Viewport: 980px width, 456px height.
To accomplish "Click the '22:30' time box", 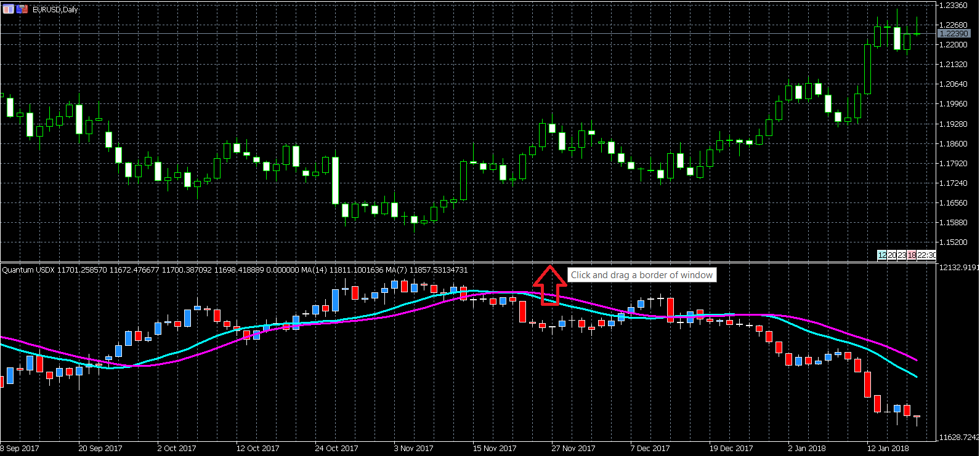I will (926, 255).
